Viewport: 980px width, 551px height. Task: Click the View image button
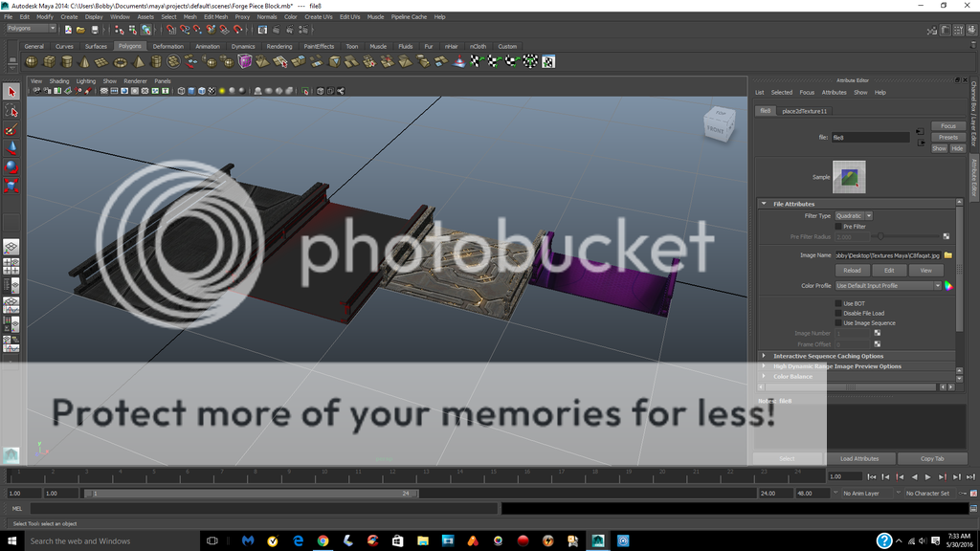click(x=925, y=271)
